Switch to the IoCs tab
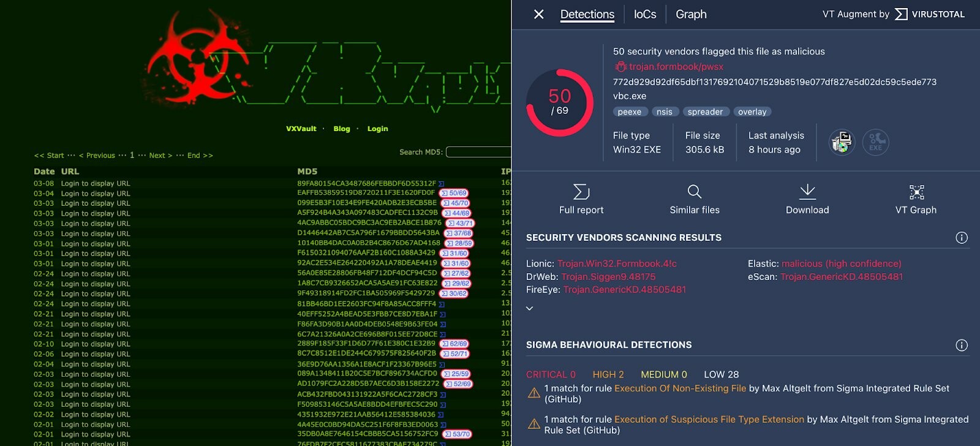Image resolution: width=980 pixels, height=446 pixels. [645, 14]
